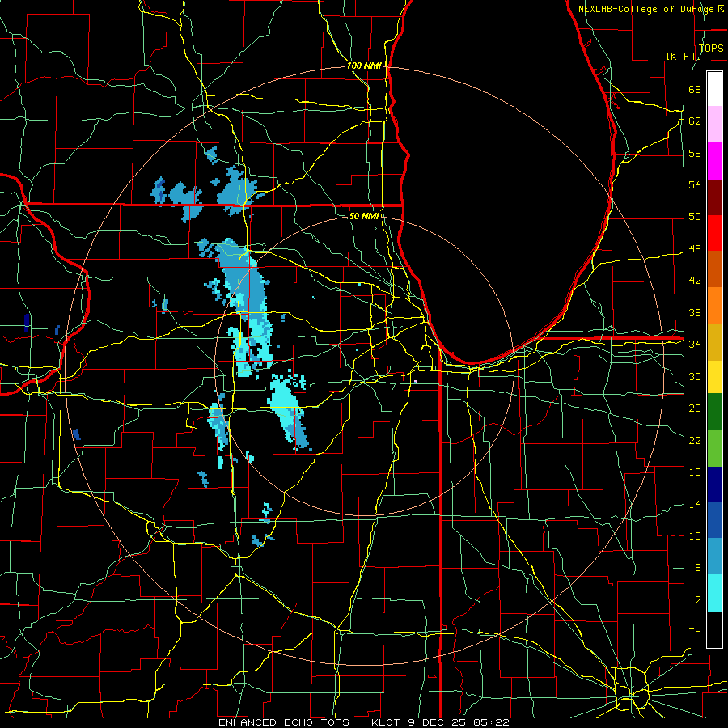
Task: Click the '05:22' timestamp in the caption
Action: 491,722
